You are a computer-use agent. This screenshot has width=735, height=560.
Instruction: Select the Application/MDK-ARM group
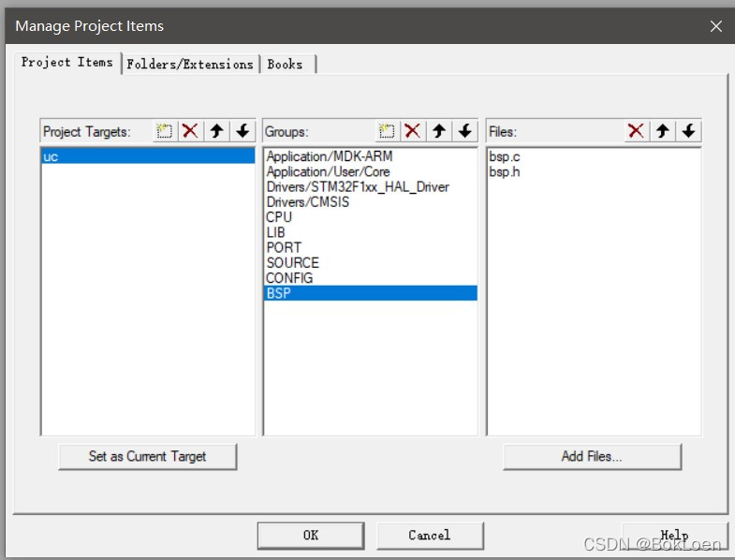tap(371, 156)
